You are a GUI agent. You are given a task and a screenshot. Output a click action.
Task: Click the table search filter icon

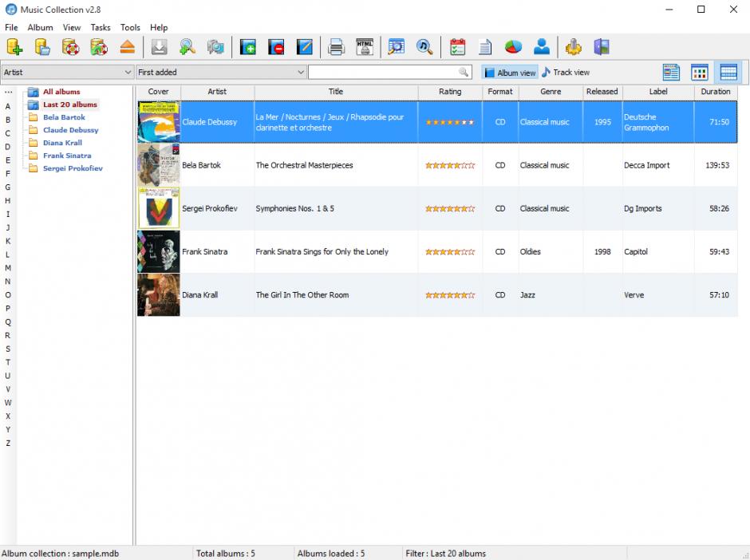pos(396,47)
